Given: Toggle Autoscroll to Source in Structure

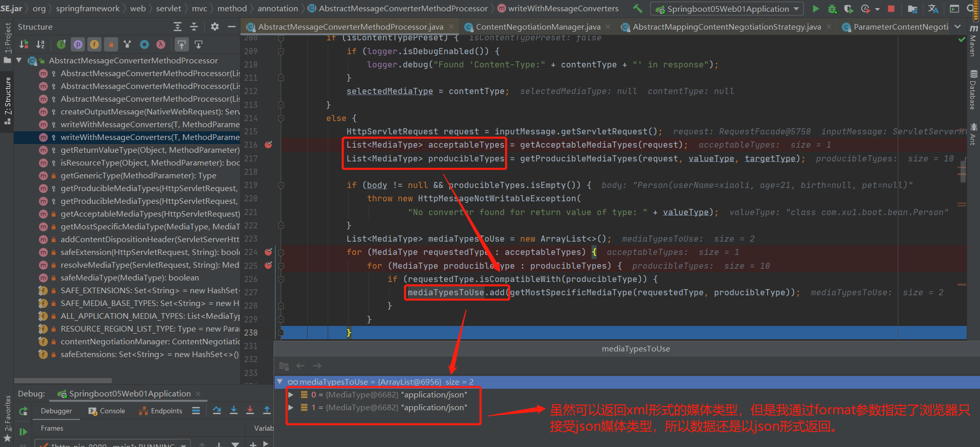Looking at the screenshot, I should 182,44.
